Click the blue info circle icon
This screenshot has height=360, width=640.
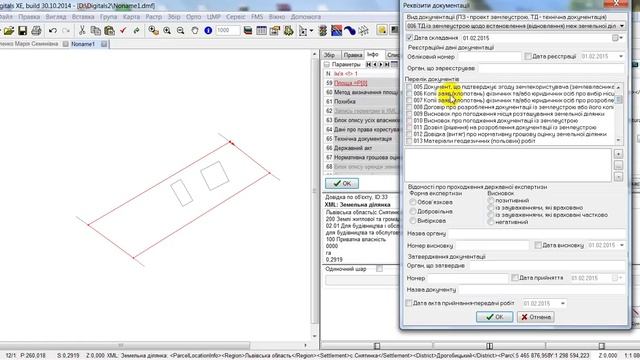[208, 31]
